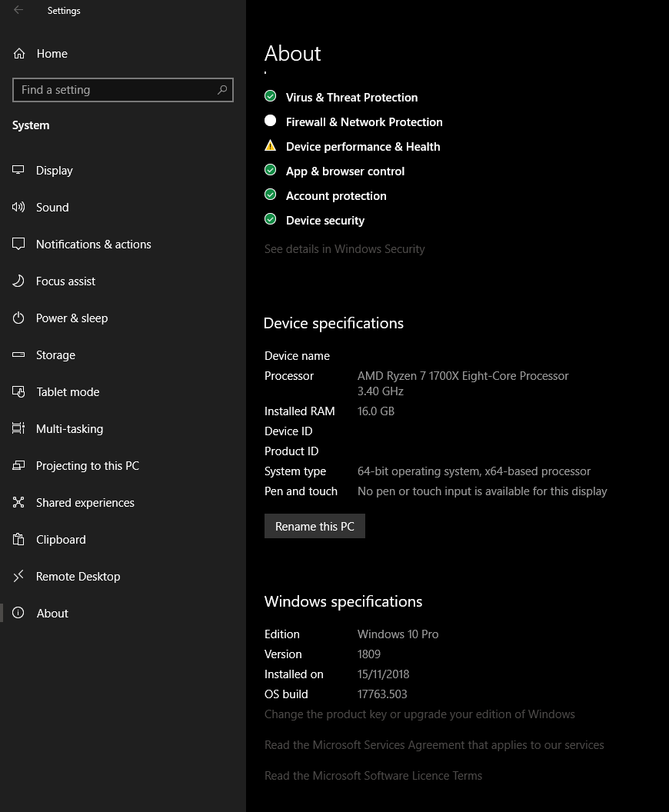Click yellow warning icon for Device performance
This screenshot has height=812, width=669.
coord(271,145)
